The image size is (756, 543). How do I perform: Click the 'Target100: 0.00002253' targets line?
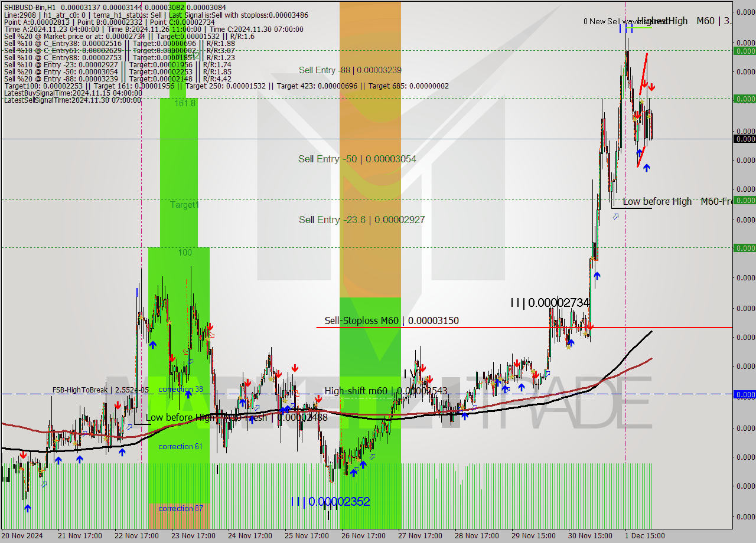pos(226,86)
